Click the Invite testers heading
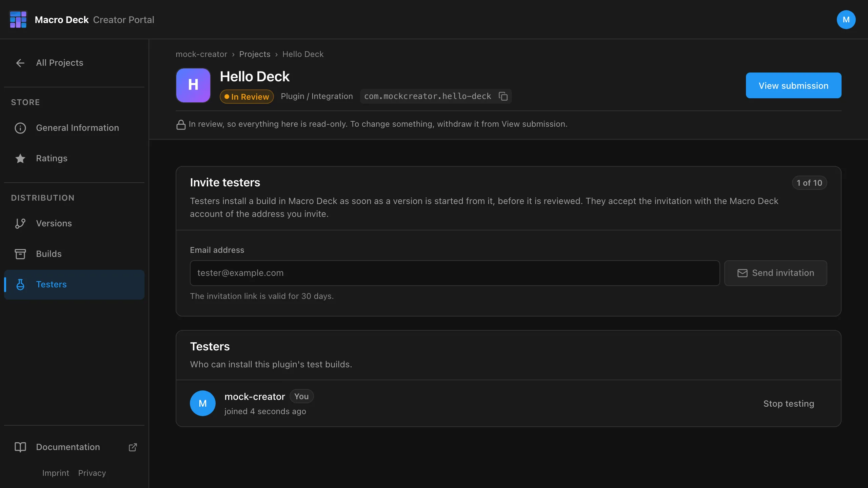This screenshot has height=488, width=868. coord(225,183)
